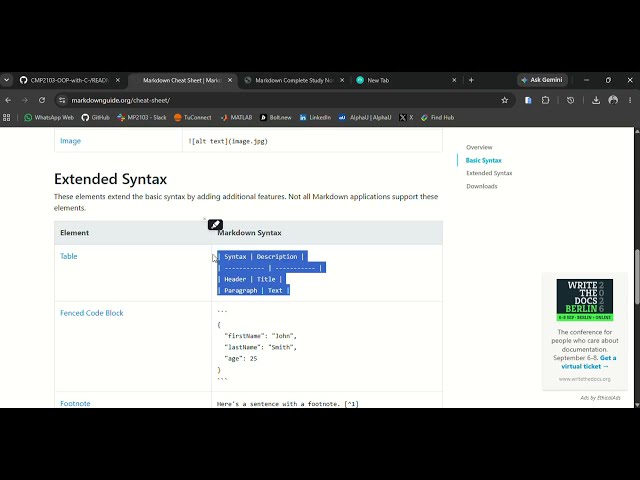The width and height of the screenshot is (640, 480).
Task: Open the MP2103 - Slack bookmark
Action: pyautogui.click(x=142, y=118)
